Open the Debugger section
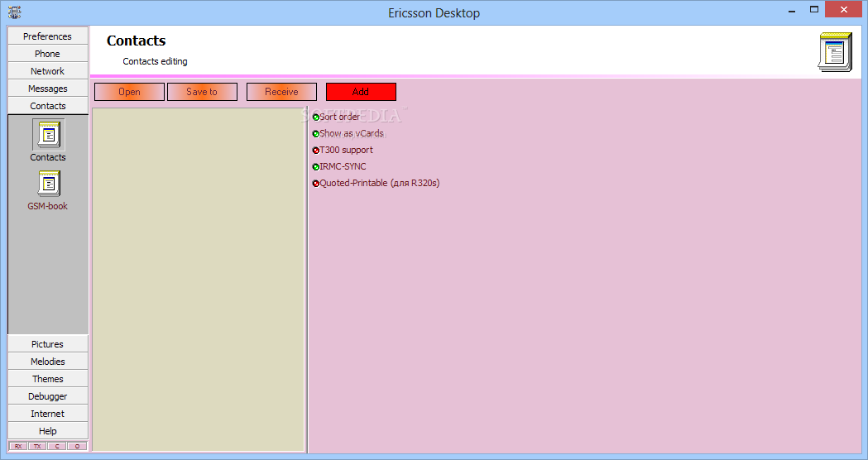 click(x=48, y=396)
